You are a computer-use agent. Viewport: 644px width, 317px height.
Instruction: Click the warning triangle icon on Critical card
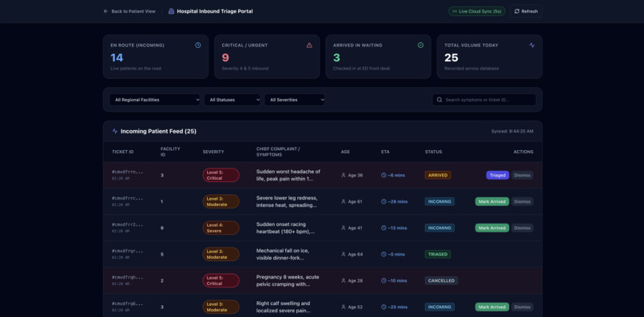click(x=309, y=46)
